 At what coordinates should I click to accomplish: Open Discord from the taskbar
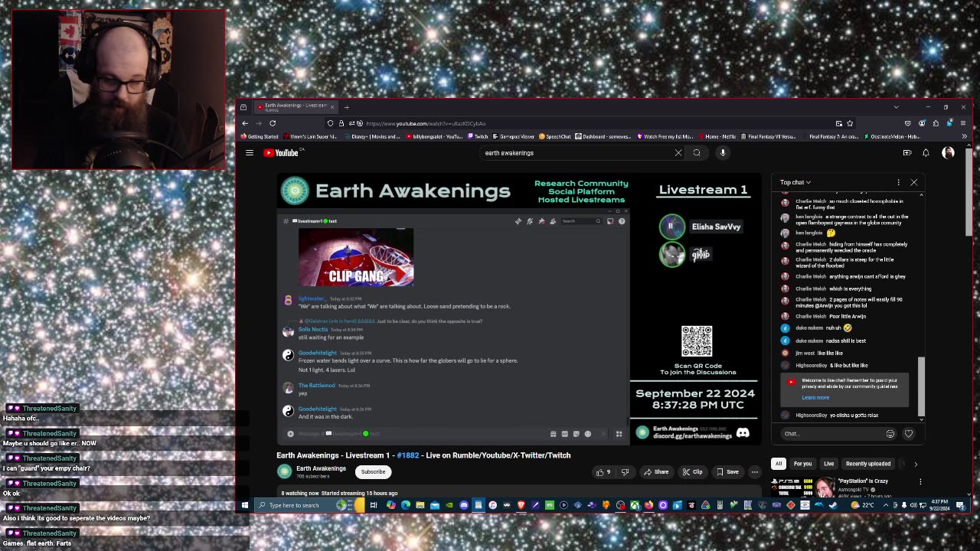click(x=464, y=505)
